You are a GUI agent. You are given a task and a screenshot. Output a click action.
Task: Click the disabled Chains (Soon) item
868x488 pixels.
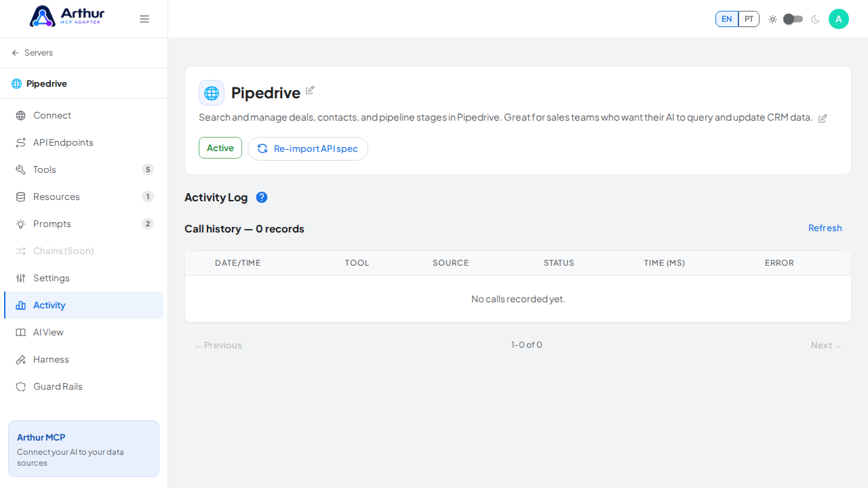[84, 251]
